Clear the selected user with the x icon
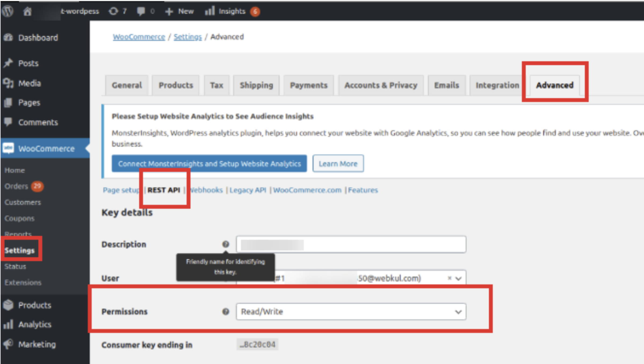This screenshot has height=364, width=644. [x=450, y=278]
